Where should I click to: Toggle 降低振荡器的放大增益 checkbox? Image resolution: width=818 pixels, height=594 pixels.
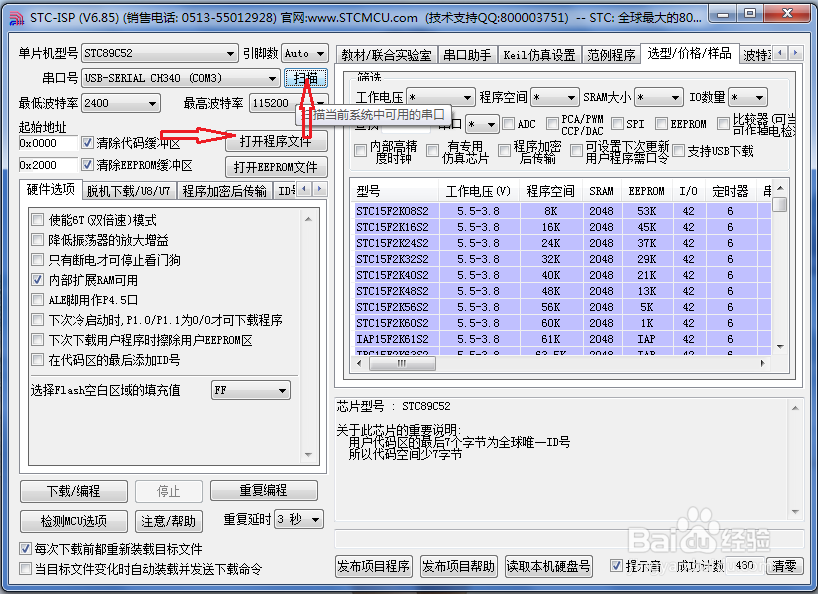37,240
